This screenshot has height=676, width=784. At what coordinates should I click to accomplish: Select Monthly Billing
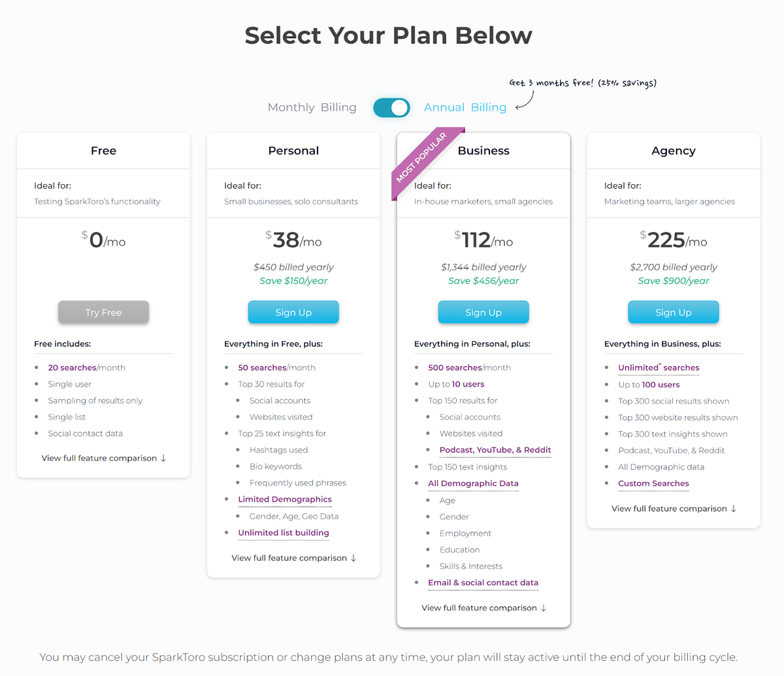tap(312, 107)
